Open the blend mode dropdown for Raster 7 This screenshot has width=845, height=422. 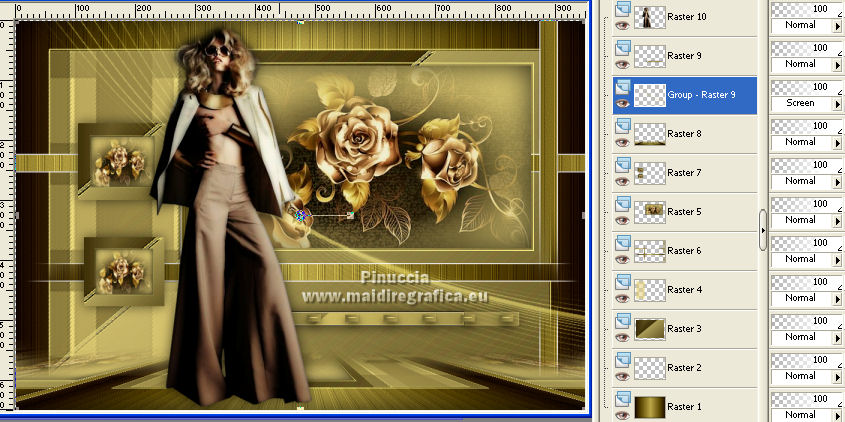click(837, 182)
